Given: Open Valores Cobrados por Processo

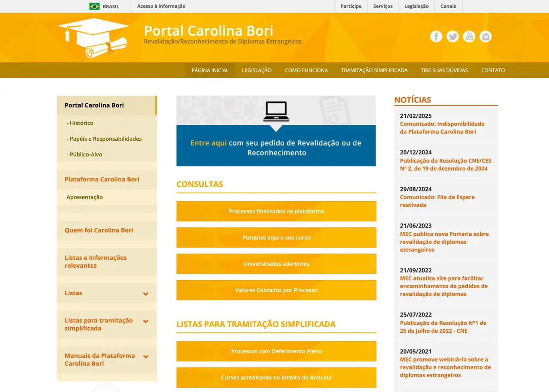Looking at the screenshot, I should [x=276, y=290].
